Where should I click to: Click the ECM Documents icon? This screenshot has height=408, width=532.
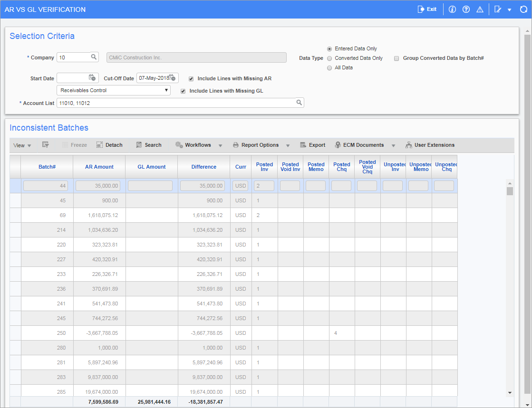coord(338,145)
